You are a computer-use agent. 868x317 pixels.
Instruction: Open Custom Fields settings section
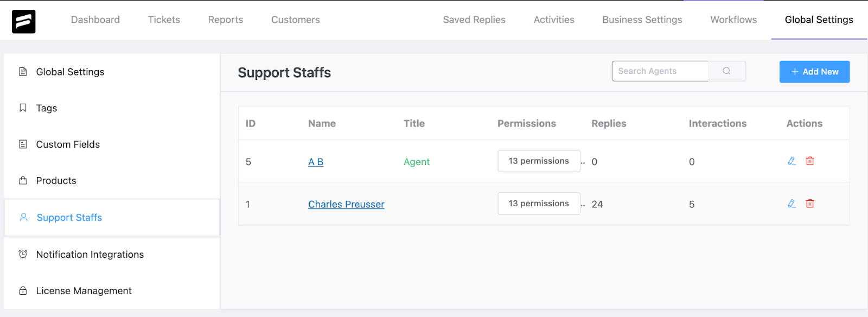click(x=68, y=144)
